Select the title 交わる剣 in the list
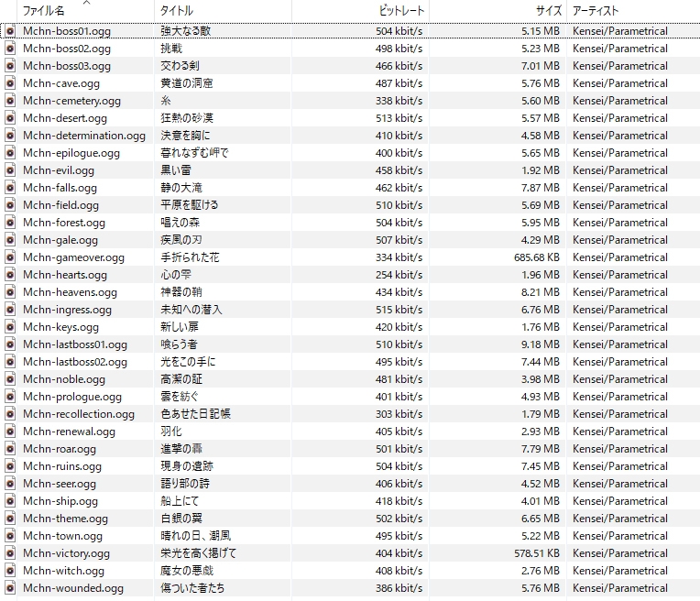Image resolution: width=700 pixels, height=601 pixels. tap(178, 66)
